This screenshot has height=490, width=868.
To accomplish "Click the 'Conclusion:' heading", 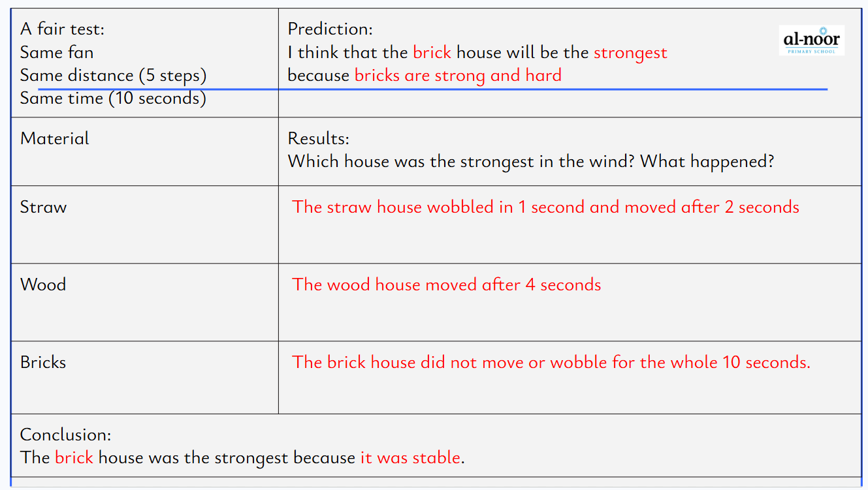I will click(x=65, y=435).
